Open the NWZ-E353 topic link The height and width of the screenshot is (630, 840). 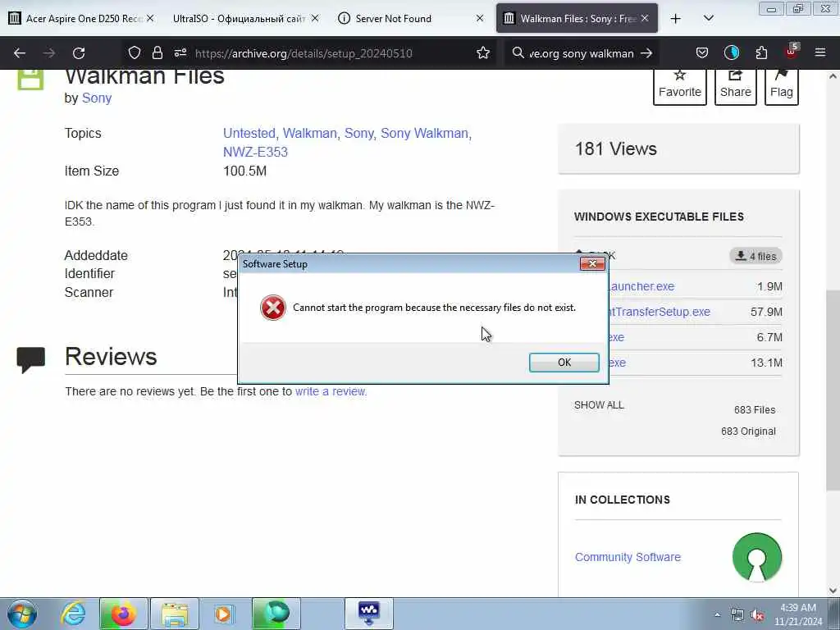click(256, 152)
